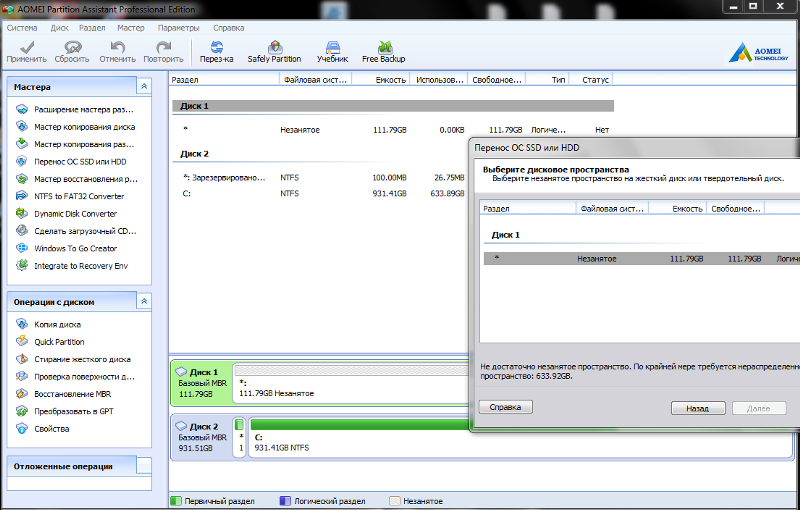
Task: Open Мастер копирования диска wizard
Action: coord(76,127)
